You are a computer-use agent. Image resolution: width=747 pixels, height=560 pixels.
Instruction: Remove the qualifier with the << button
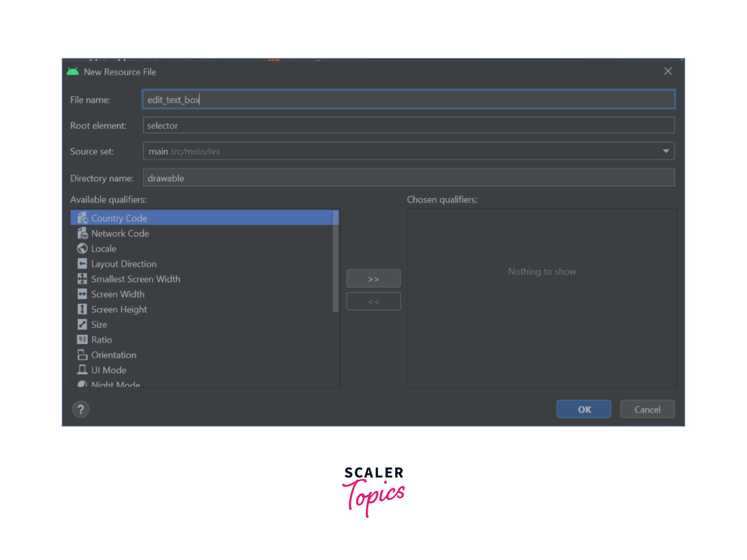(373, 302)
